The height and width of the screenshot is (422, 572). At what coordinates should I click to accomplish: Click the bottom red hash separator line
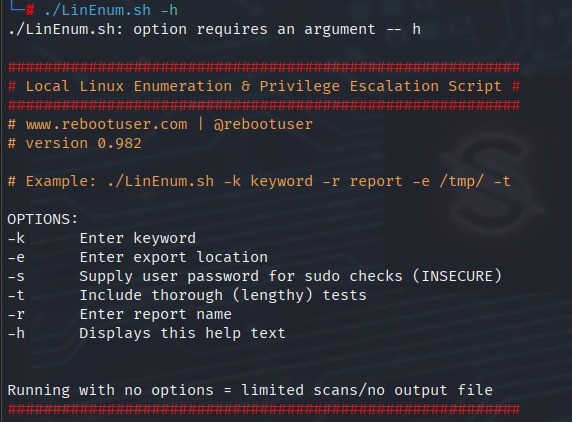coord(264,409)
